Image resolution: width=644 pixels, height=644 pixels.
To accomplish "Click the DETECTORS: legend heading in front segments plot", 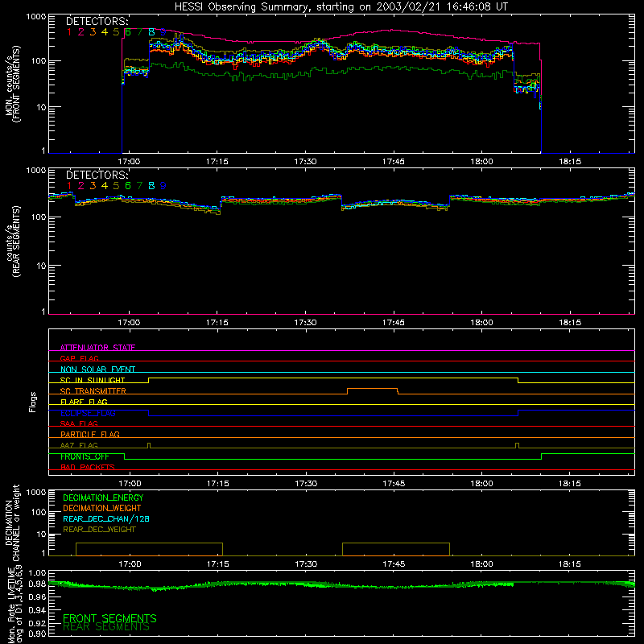I will (97, 22).
